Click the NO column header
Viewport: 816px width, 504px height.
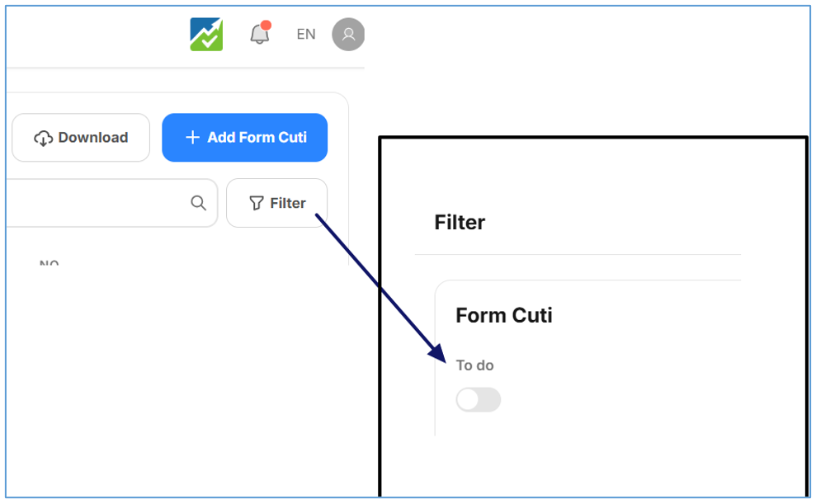(x=50, y=264)
